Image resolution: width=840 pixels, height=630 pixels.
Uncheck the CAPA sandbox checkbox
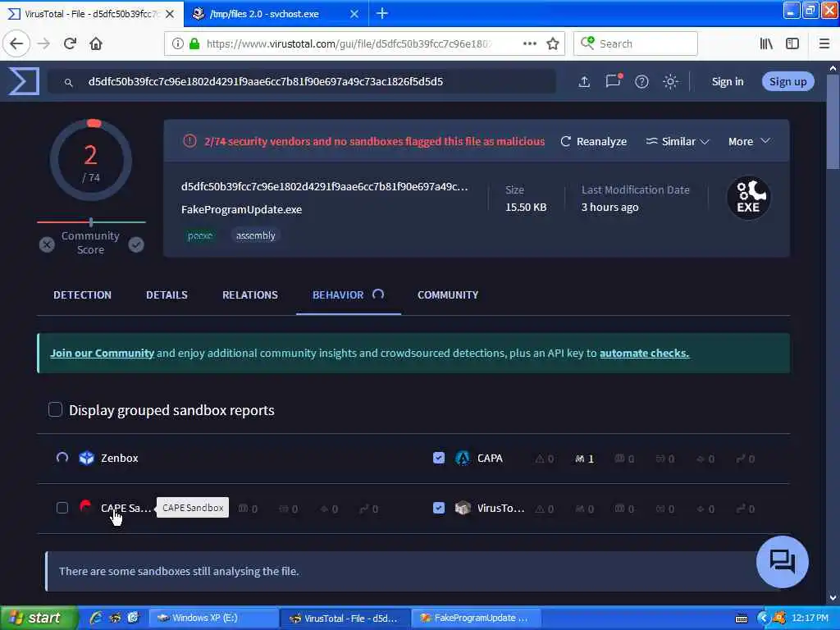pos(439,458)
